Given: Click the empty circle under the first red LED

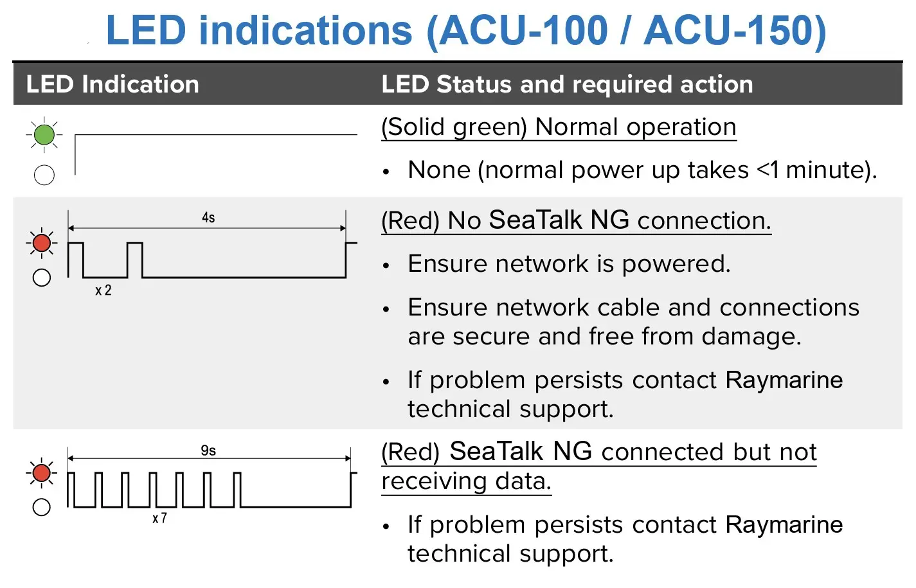Looking at the screenshot, I should (42, 278).
